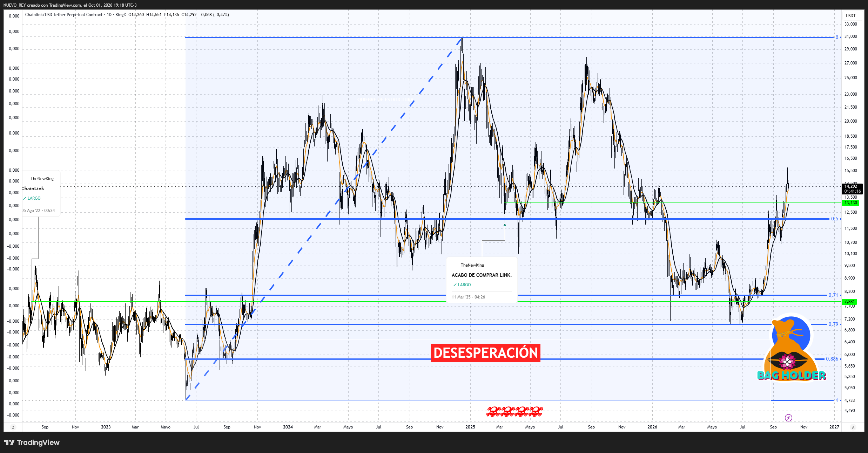Click the purple lightning bolt event icon
Viewport: 868px width, 453px height.
(x=788, y=418)
